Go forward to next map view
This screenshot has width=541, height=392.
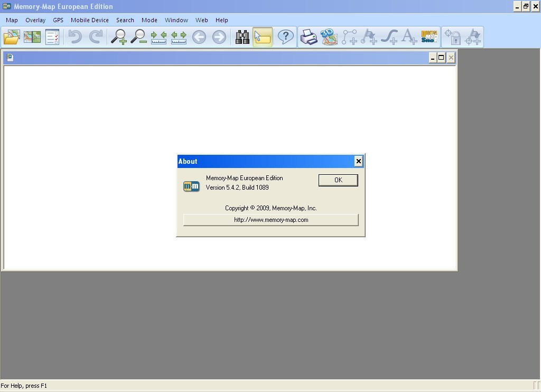pyautogui.click(x=219, y=36)
